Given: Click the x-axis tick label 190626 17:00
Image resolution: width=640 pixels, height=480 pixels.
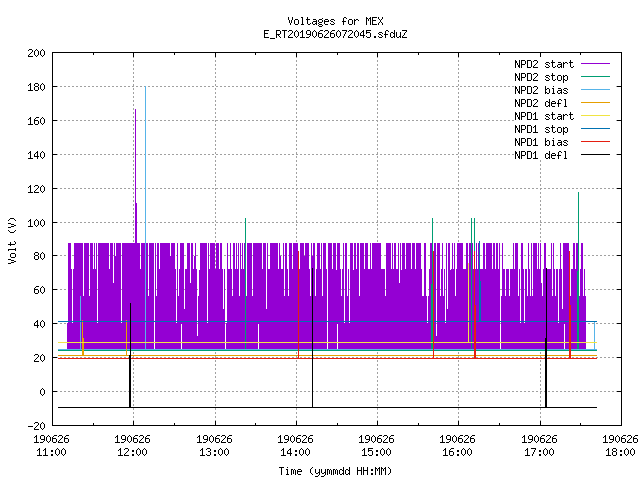Looking at the screenshot, I should (x=539, y=446).
